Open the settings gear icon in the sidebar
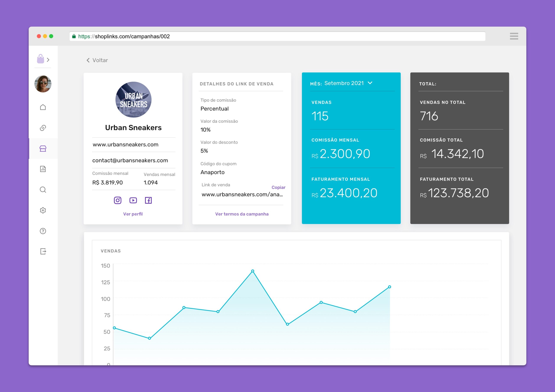The width and height of the screenshot is (555, 392). coord(43,210)
